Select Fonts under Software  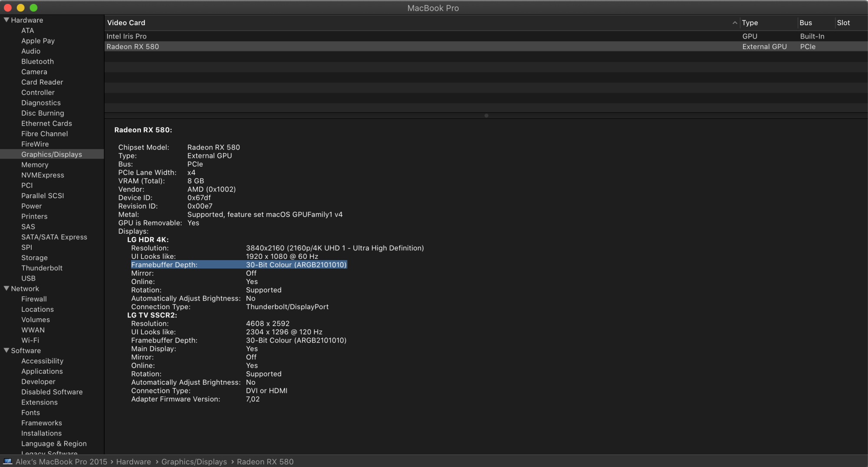(x=31, y=413)
